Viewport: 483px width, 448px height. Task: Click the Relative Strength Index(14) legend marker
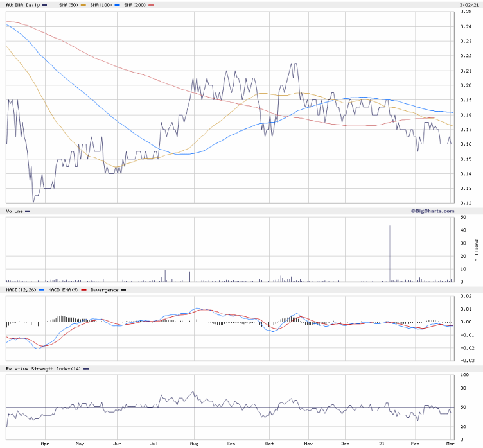[85, 368]
